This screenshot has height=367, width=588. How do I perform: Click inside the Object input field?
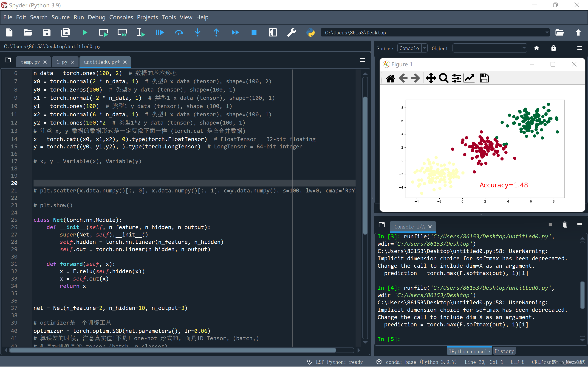[487, 48]
